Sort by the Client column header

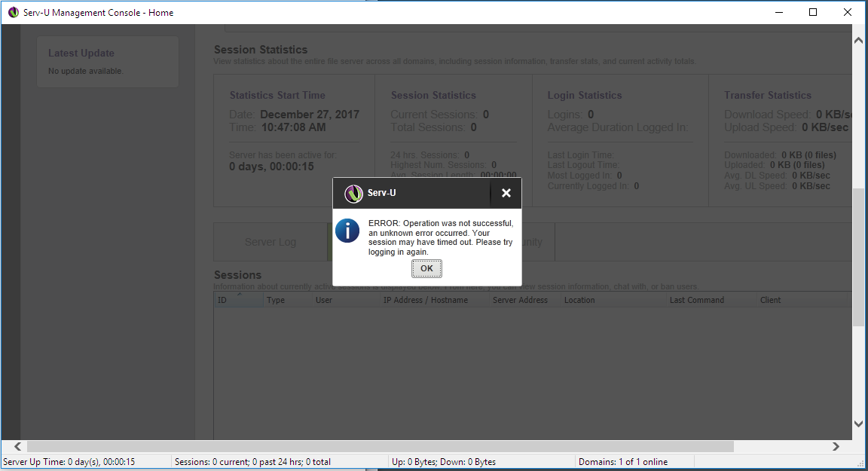[x=802, y=300]
